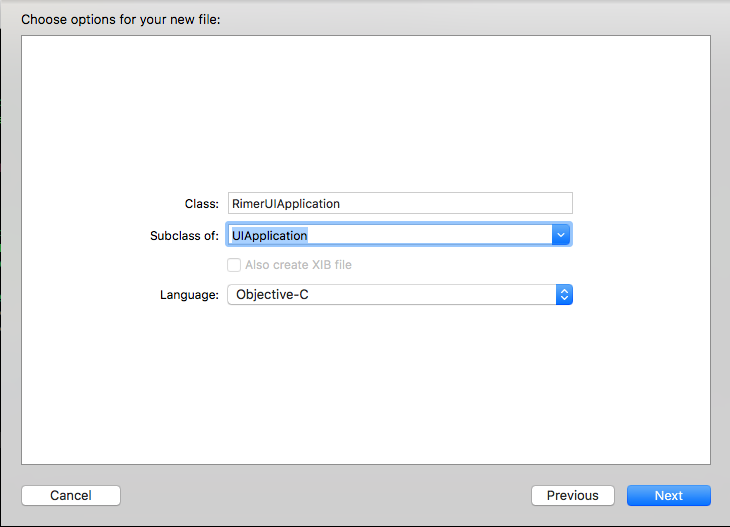The image size is (730, 527).
Task: Click the RimerUIApplication text in Class field
Action: 286,204
